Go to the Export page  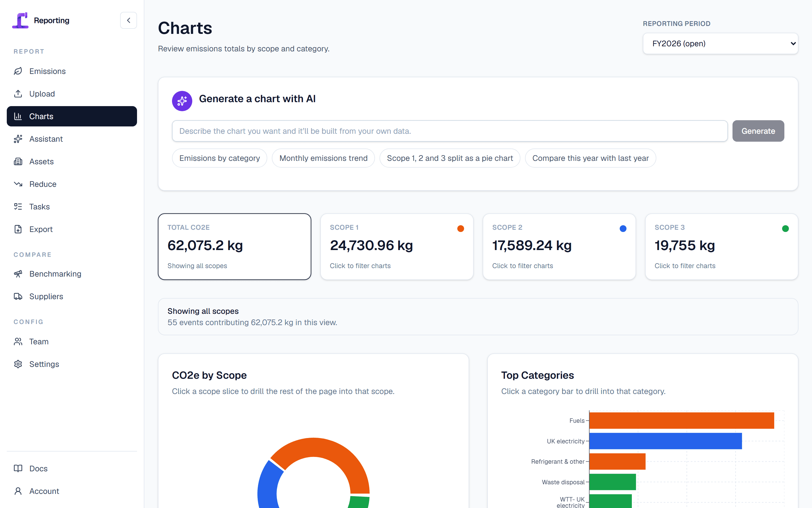click(x=72, y=229)
